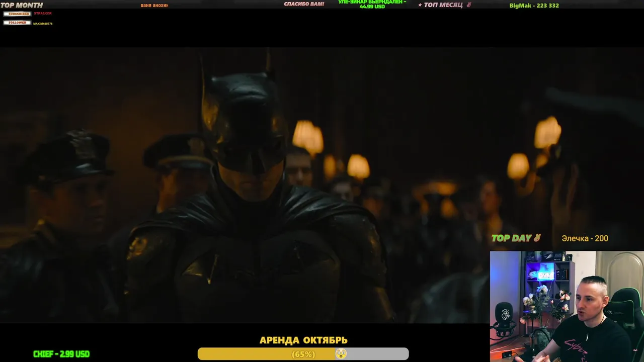The height and width of the screenshot is (362, 644).
Task: Click the 'ваня анохин' name in top bar
Action: 154,5
